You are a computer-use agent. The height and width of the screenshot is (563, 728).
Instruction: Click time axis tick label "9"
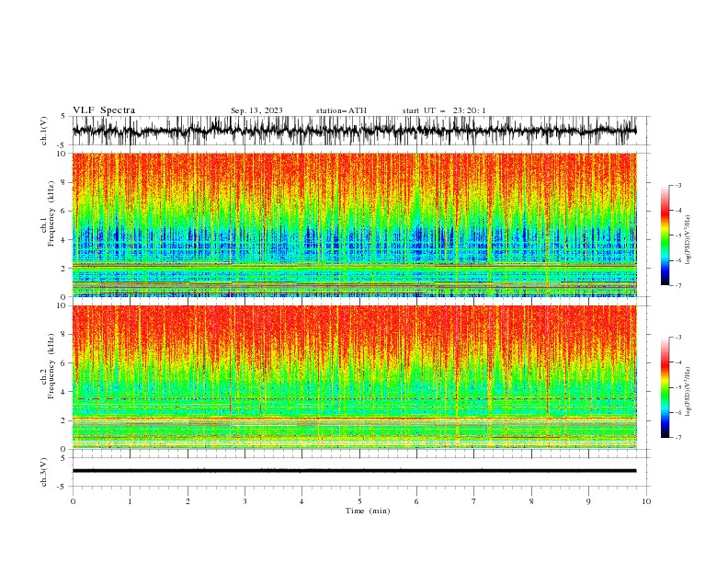[588, 501]
